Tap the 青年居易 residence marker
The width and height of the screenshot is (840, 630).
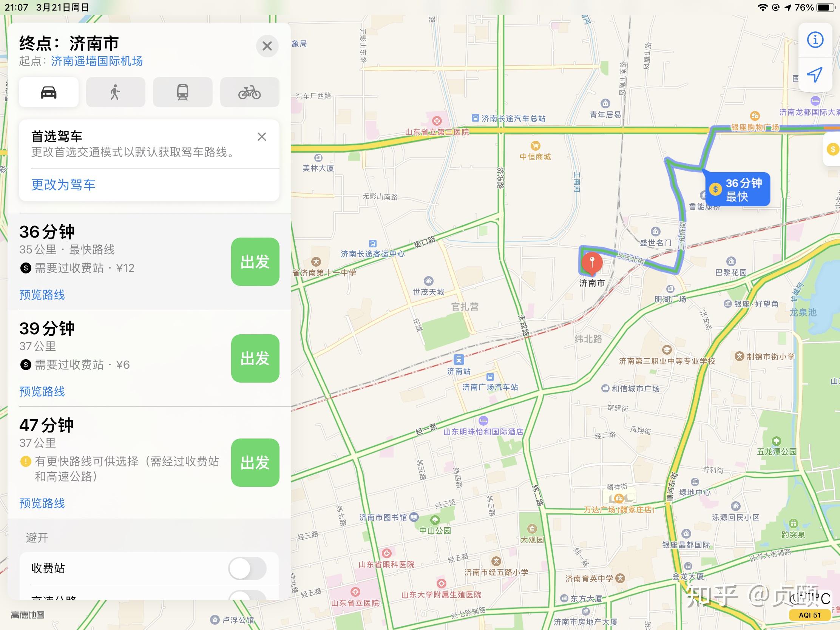click(x=605, y=103)
